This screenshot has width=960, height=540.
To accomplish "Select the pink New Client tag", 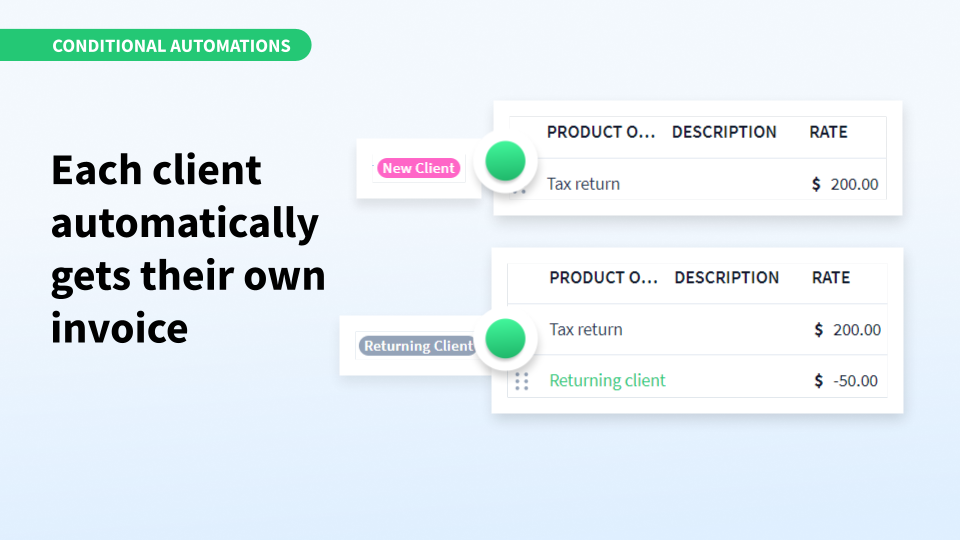I will [419, 168].
